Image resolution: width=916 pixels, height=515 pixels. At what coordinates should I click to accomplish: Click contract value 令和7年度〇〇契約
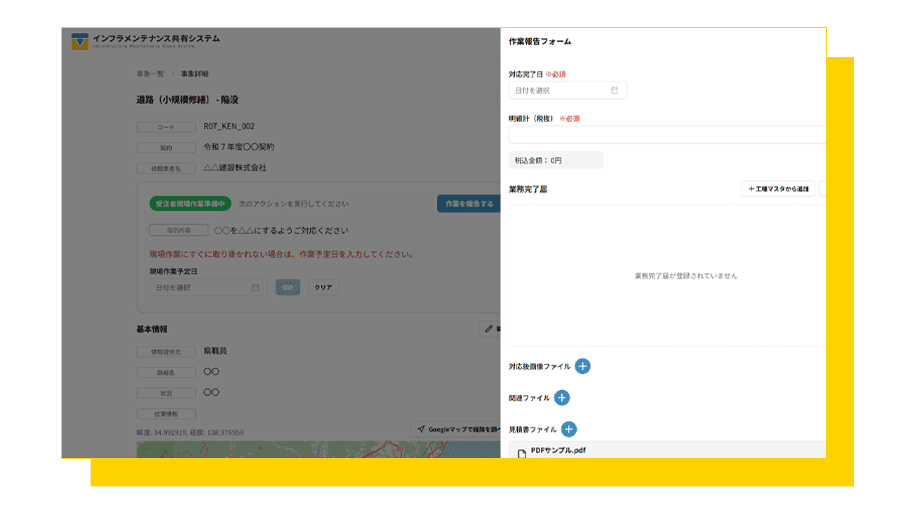pos(239,147)
